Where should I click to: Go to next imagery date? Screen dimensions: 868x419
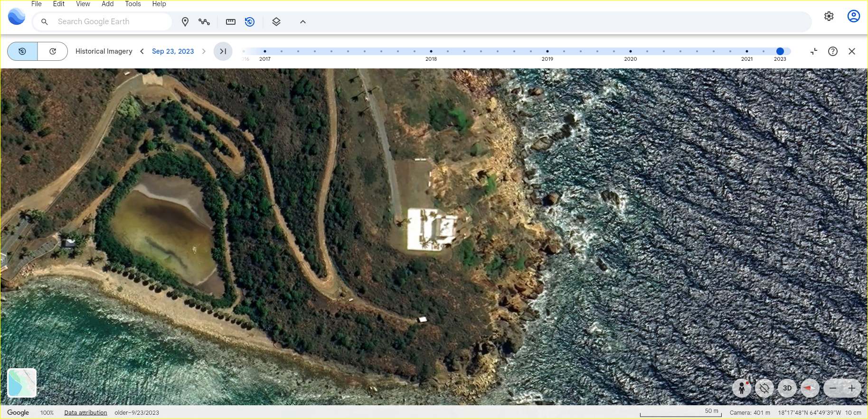(x=204, y=51)
